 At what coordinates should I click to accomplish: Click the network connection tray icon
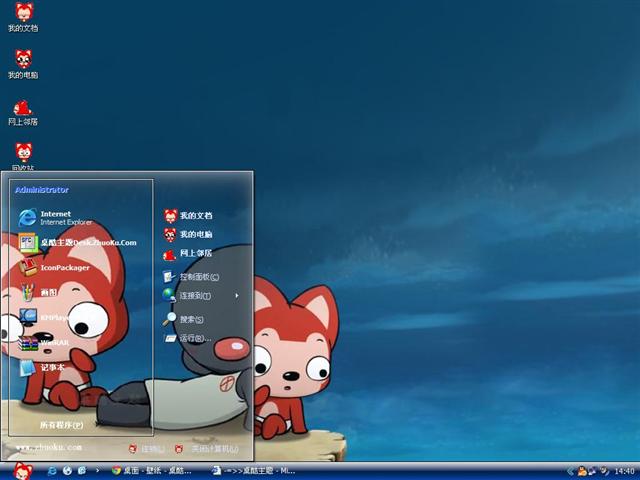pos(592,471)
